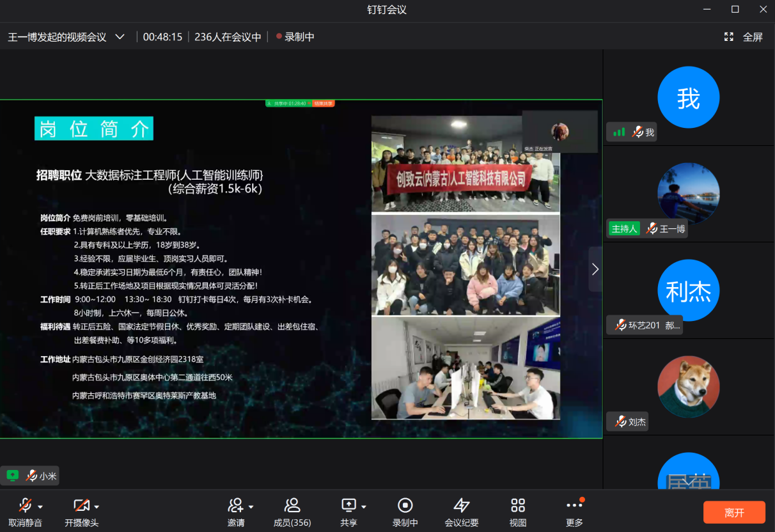Collapse the participant sidebar with the arrow
The image size is (775, 532).
[x=595, y=269]
